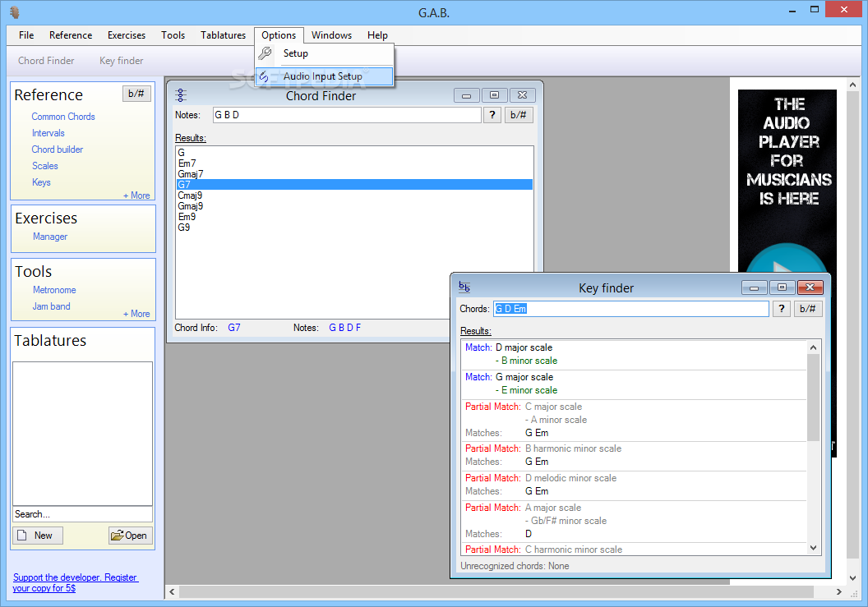Toggle b/# in the Chord Finder window

point(519,115)
